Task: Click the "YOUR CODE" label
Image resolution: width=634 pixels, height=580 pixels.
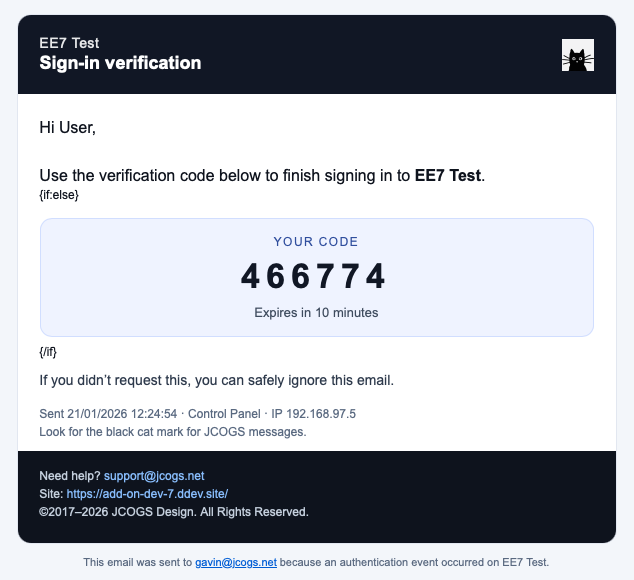Action: click(316, 242)
